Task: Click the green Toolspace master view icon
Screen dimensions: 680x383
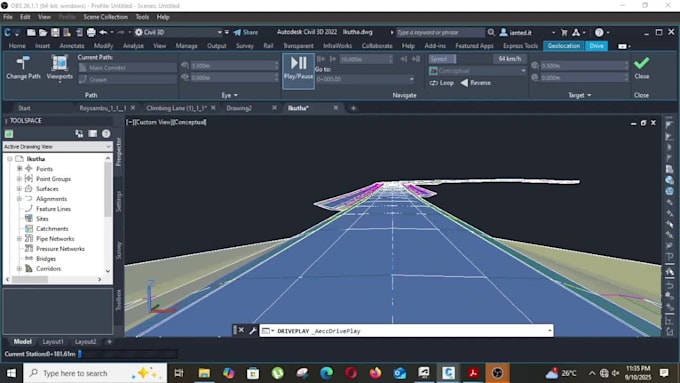Action: click(9, 134)
